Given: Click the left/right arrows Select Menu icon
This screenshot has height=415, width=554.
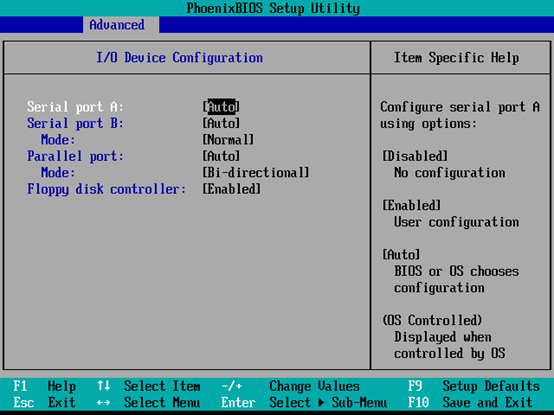Looking at the screenshot, I should [104, 402].
